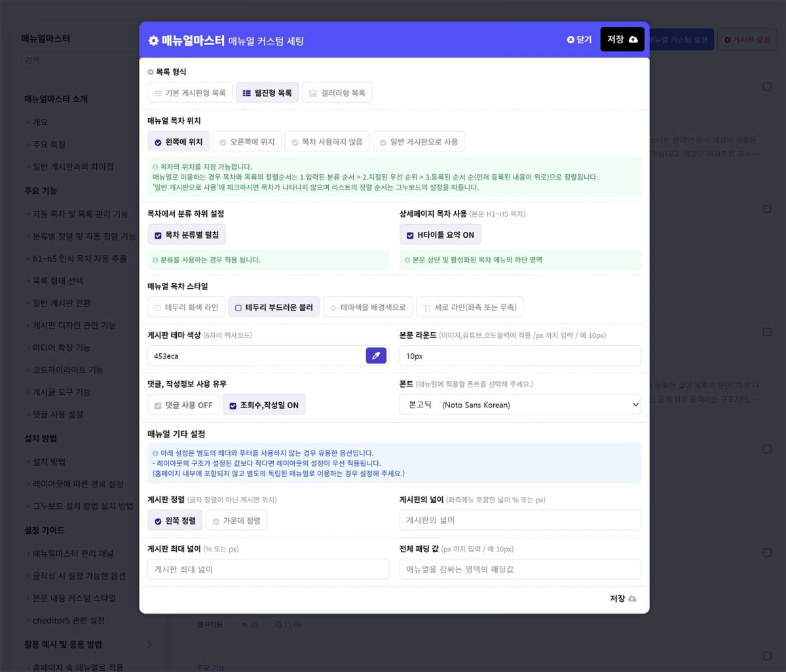
Task: Click the 게시판 테마 색상 hex code field
Action: coord(255,356)
